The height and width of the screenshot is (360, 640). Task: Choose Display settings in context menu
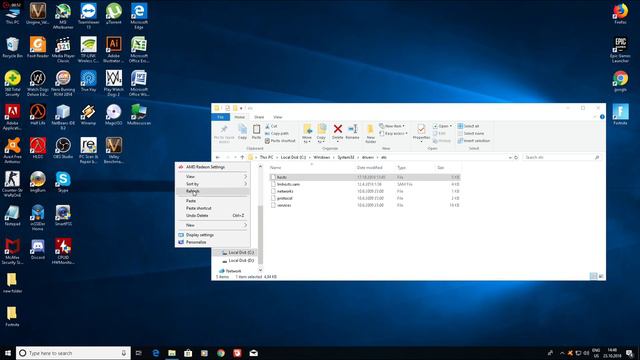click(212, 235)
